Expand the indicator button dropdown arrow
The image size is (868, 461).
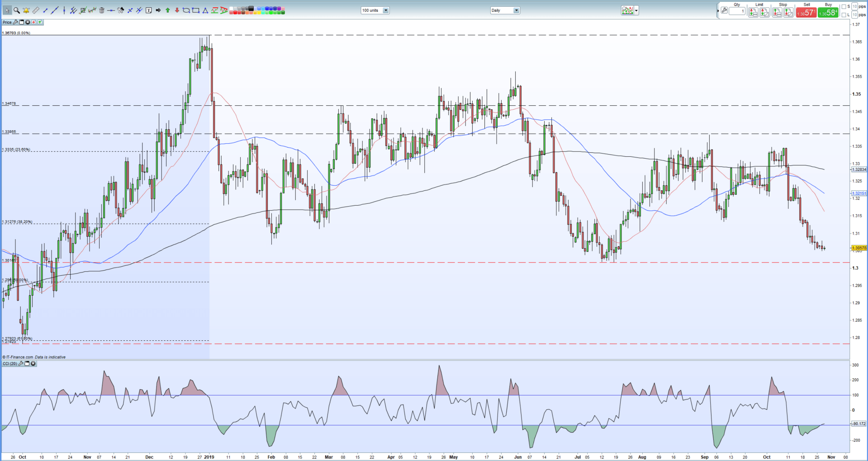point(636,10)
